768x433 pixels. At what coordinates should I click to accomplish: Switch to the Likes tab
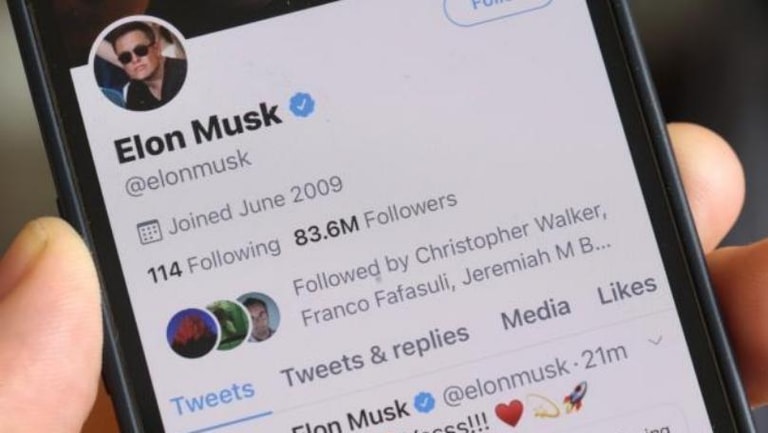click(627, 289)
